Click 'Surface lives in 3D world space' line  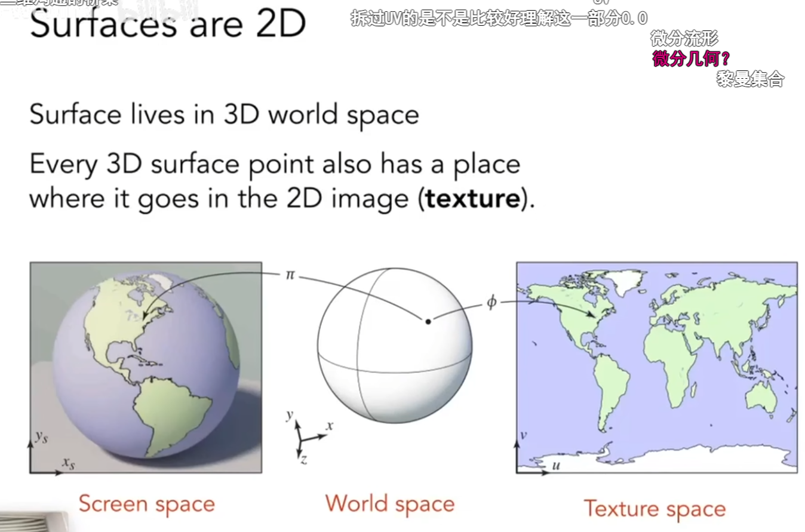pos(224,115)
